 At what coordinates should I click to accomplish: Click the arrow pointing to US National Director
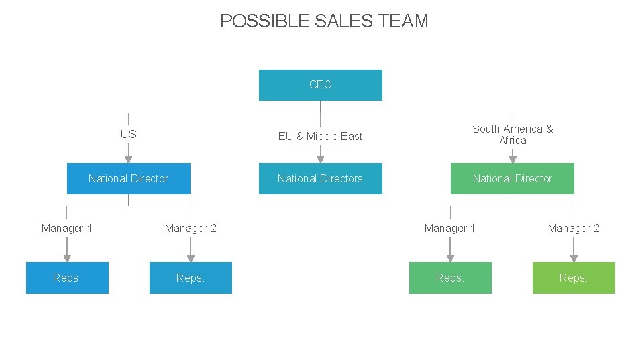pos(128,158)
